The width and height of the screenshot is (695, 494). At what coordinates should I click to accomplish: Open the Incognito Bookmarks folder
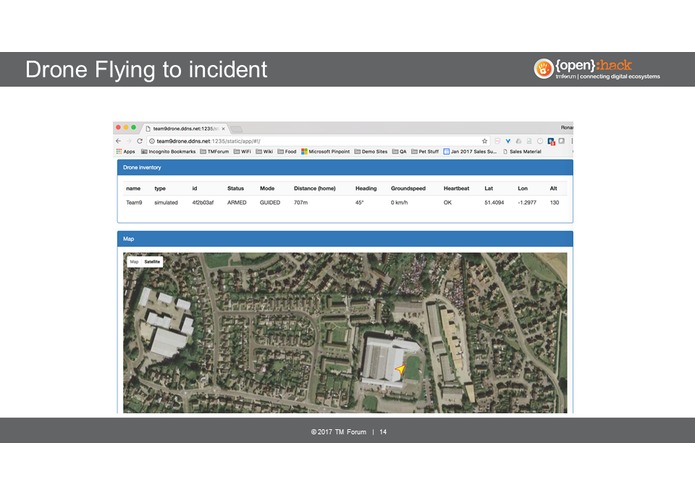click(168, 152)
